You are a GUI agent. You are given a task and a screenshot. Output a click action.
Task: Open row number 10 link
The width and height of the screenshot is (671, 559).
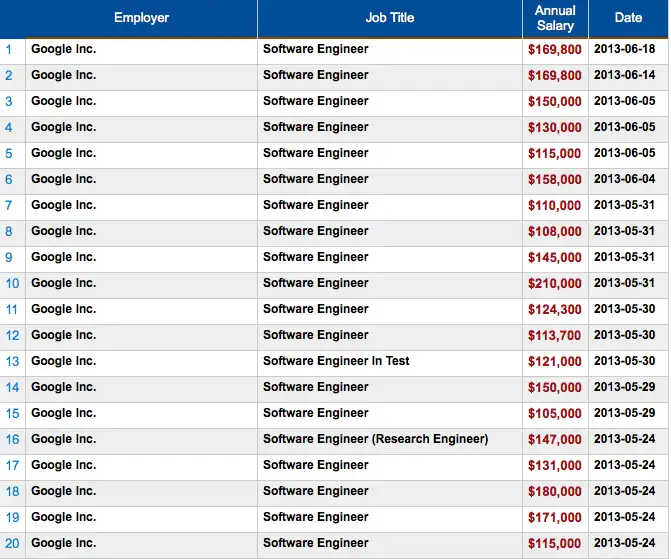12,283
